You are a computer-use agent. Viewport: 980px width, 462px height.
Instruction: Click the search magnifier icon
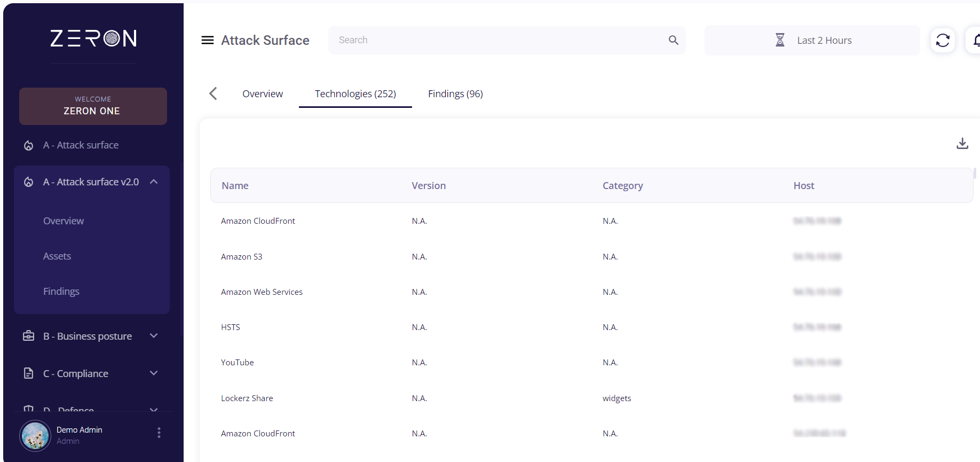pyautogui.click(x=674, y=40)
